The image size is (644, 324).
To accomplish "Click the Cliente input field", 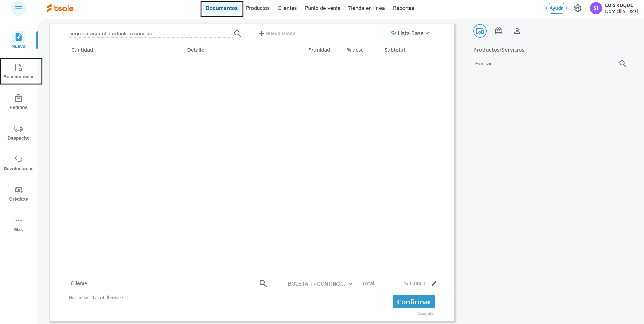I will 163,283.
